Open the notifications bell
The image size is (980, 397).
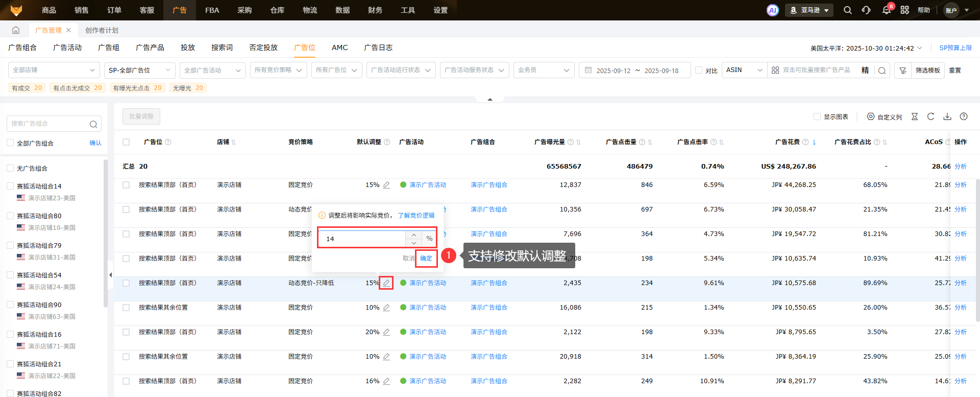coord(886,10)
